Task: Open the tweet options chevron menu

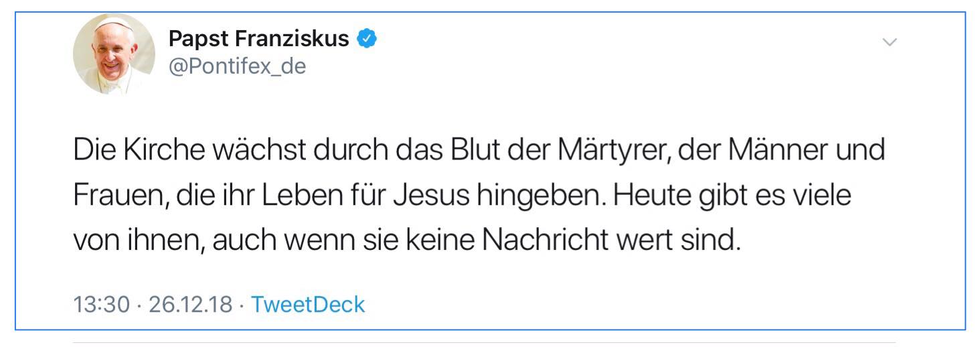Action: (x=890, y=42)
